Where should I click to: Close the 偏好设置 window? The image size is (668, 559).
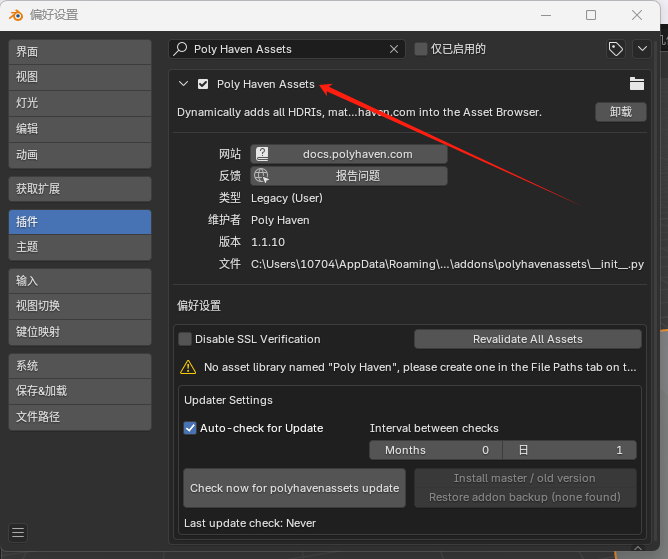click(637, 15)
